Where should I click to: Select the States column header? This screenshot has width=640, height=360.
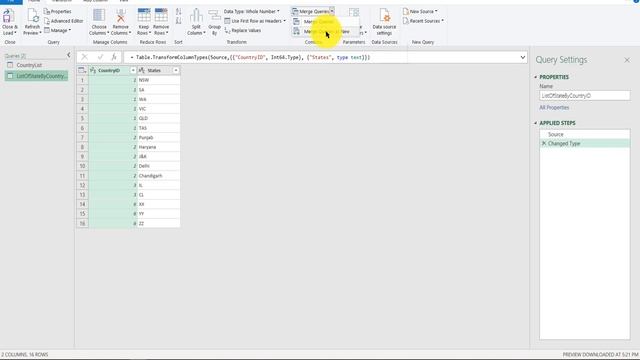[x=154, y=71]
